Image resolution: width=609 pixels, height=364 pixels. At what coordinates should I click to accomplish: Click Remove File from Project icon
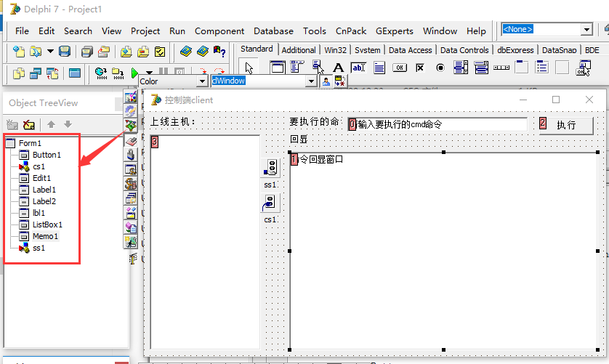pyautogui.click(x=143, y=52)
